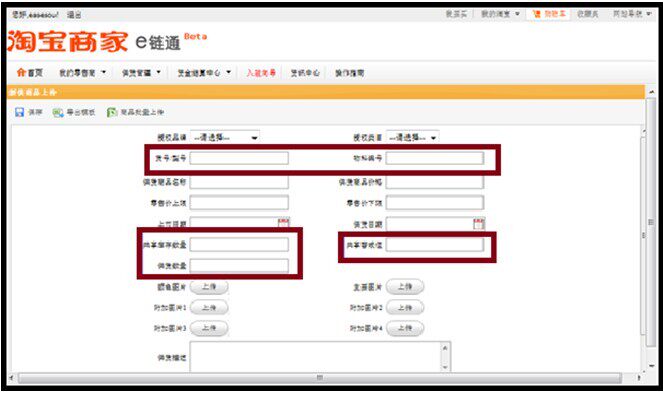
Task: Focus the 零售价上限 input field
Action: click(239, 203)
